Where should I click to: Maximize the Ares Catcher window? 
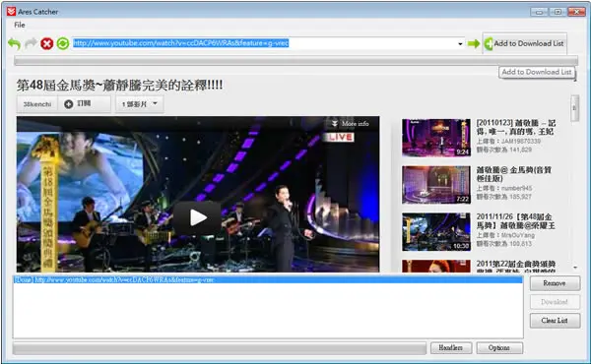558,12
